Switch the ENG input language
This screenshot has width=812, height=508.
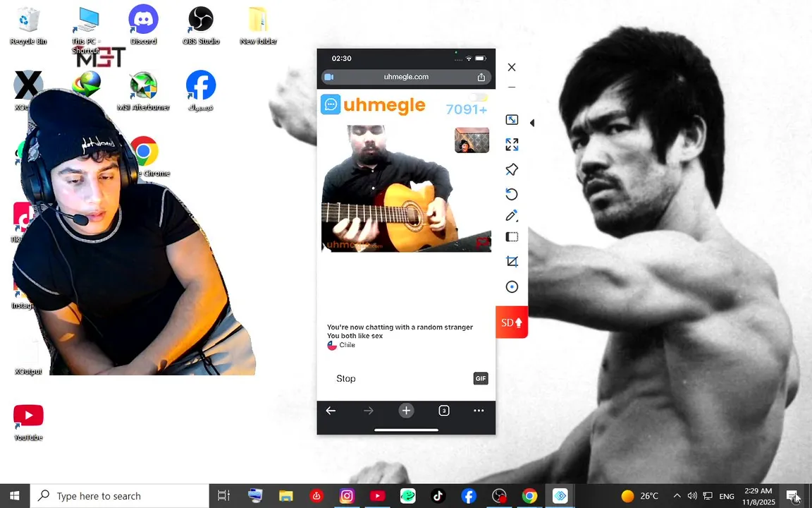point(727,497)
